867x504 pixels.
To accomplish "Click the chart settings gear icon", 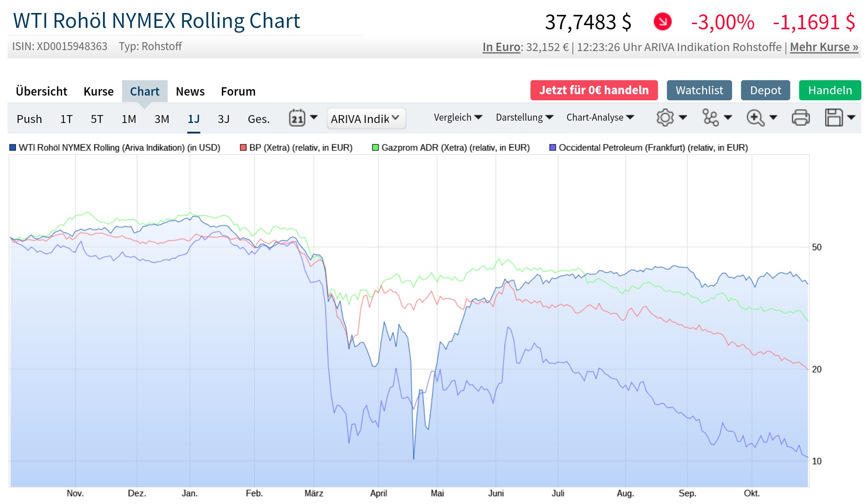I will (665, 118).
